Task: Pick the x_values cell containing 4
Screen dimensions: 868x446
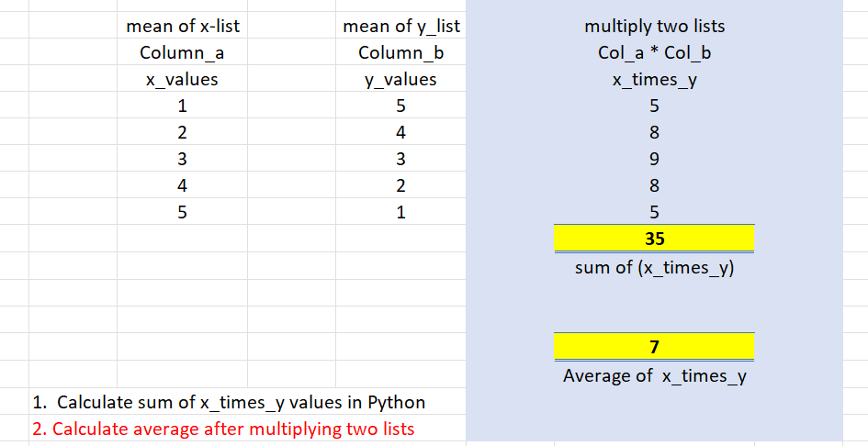Action: coord(182,184)
